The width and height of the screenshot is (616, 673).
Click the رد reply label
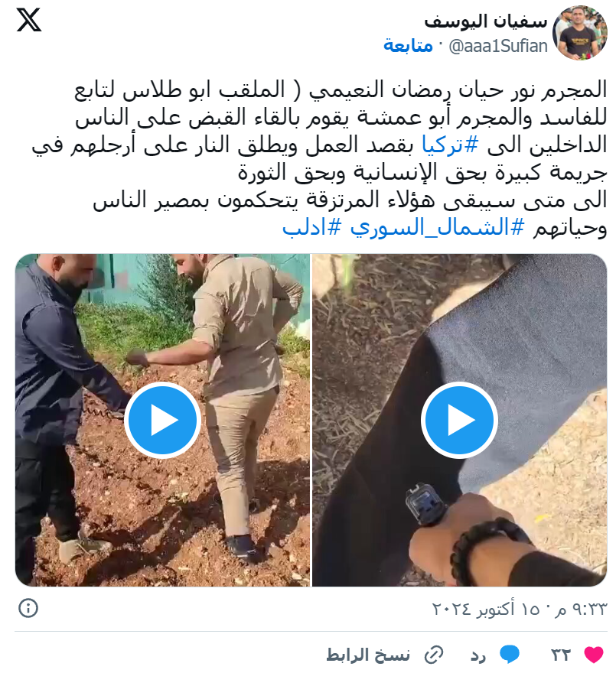tap(478, 655)
